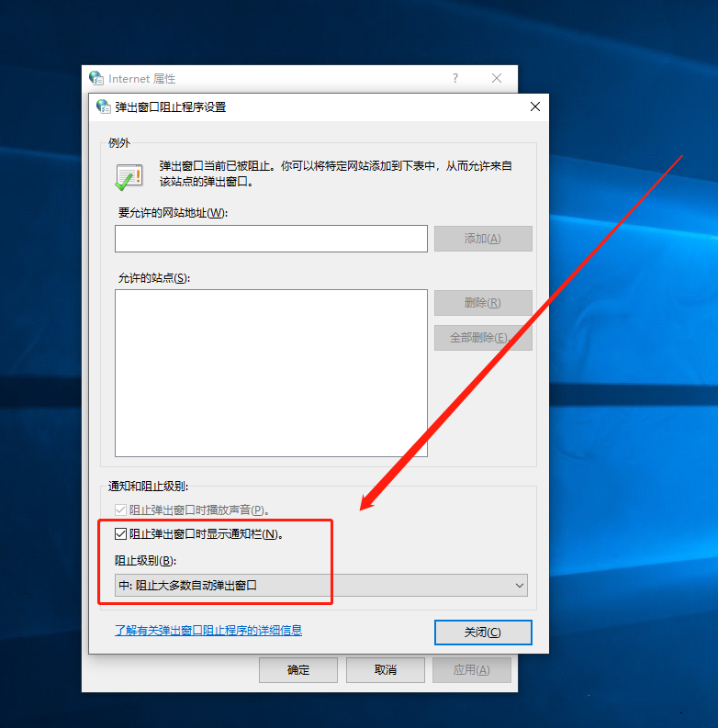Click into 要允许的网站地址 text field

271,239
